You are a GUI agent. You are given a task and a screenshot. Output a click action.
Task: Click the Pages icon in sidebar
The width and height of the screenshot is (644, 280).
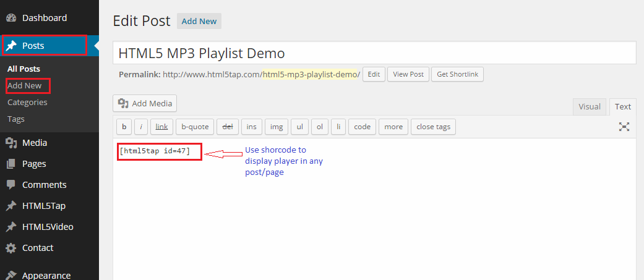(x=11, y=164)
